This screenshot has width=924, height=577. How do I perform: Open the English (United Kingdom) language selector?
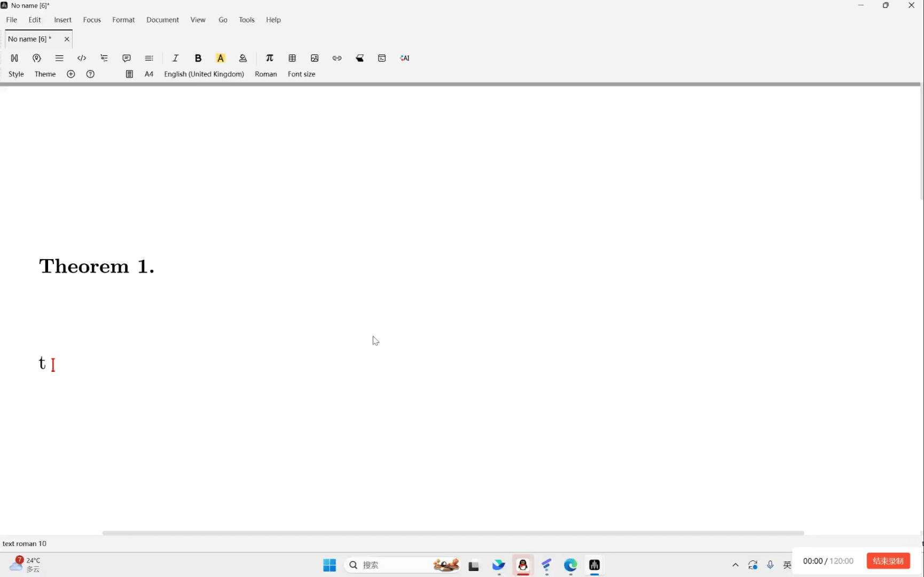(204, 74)
